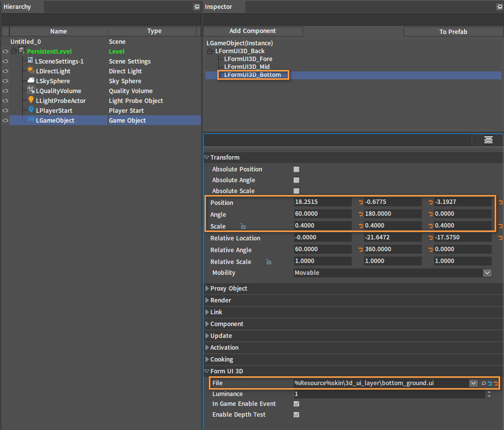This screenshot has width=504, height=430.
Task: Pin the Hierarchy panel
Action: pyautogui.click(x=197, y=7)
